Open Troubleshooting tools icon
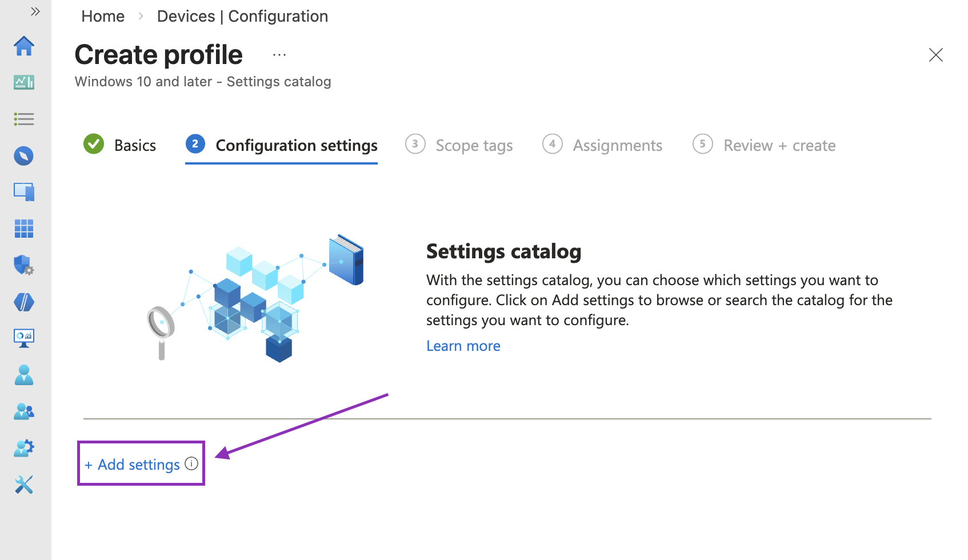Viewport: 968px width, 560px height. point(24,485)
